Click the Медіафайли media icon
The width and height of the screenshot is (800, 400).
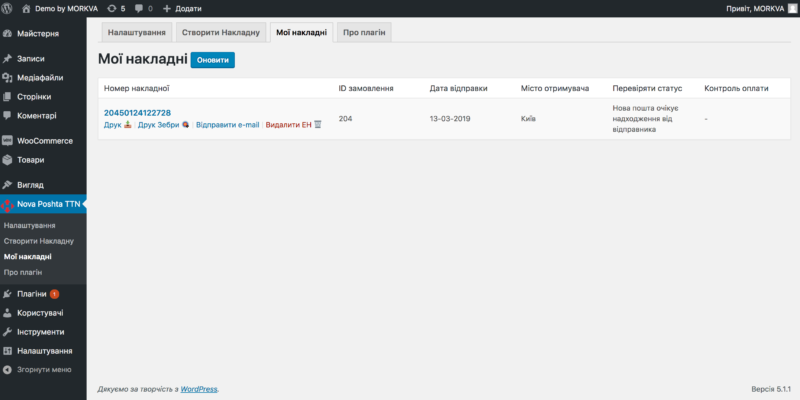(7, 78)
